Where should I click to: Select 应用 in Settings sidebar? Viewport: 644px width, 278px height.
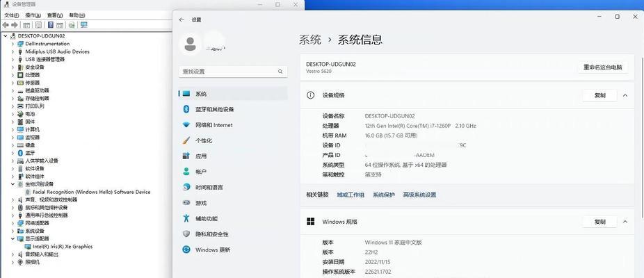(233, 156)
